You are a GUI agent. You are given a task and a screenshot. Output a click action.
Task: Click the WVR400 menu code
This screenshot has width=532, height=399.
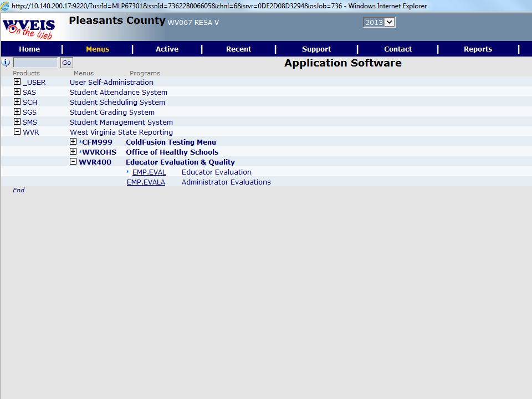pyautogui.click(x=95, y=162)
